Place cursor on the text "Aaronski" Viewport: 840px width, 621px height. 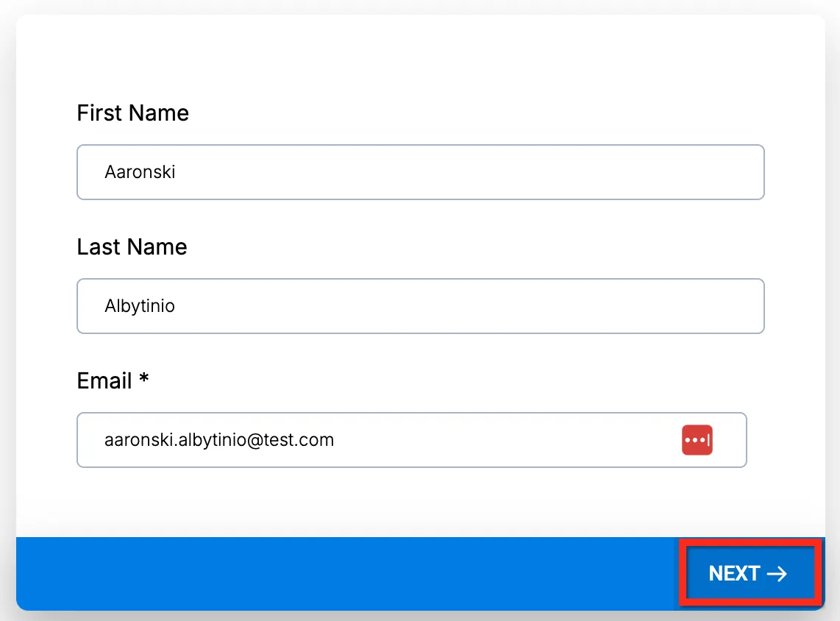point(140,172)
